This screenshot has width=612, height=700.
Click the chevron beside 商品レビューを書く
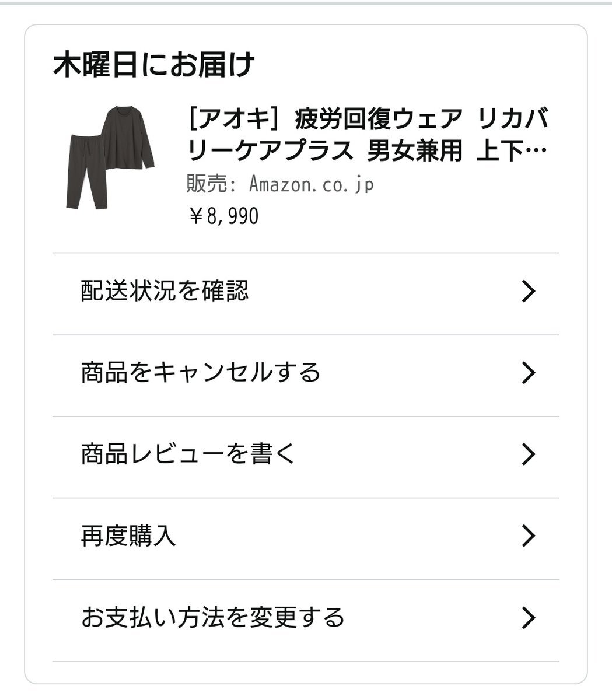tap(527, 454)
